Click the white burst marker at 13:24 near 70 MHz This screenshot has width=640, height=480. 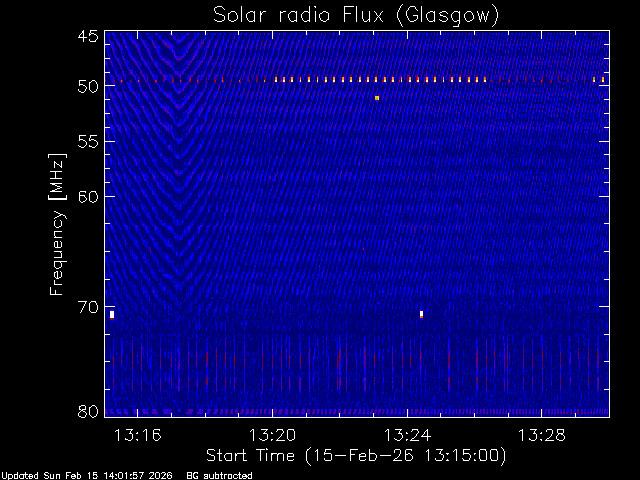click(422, 314)
